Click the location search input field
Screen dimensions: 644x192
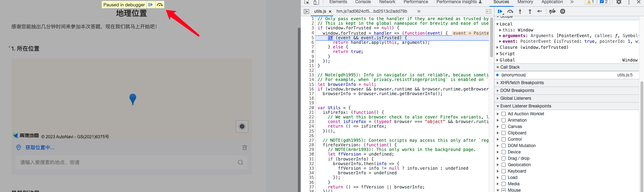[x=131, y=162]
